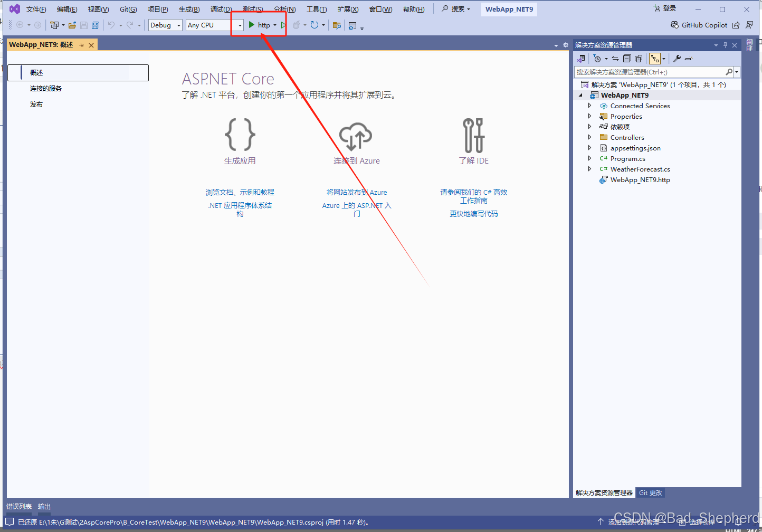The image size is (762, 532).
Task: Switch to the Git 更改 tab
Action: click(x=651, y=492)
